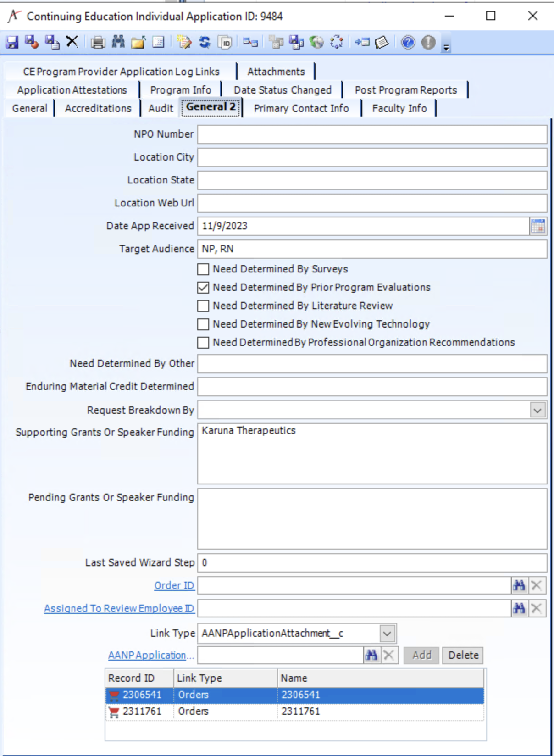Expand the toolbar overflow options arrow
The image size is (554, 756).
point(446,46)
